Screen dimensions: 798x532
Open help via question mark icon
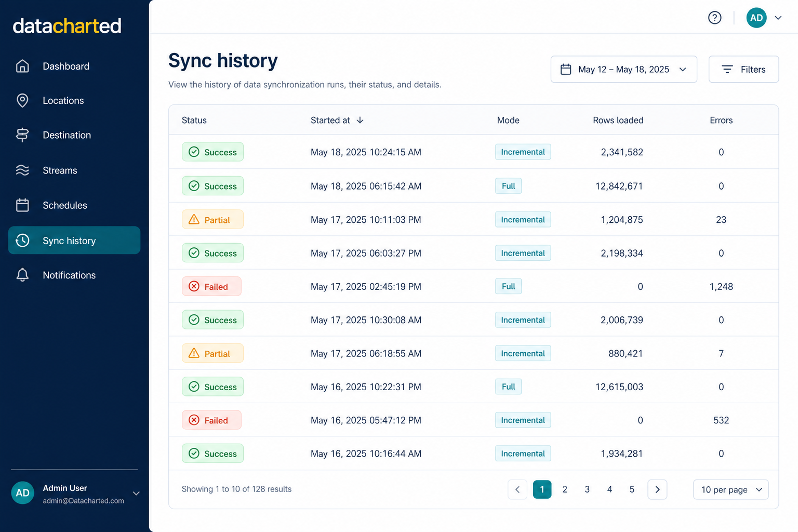715,18
